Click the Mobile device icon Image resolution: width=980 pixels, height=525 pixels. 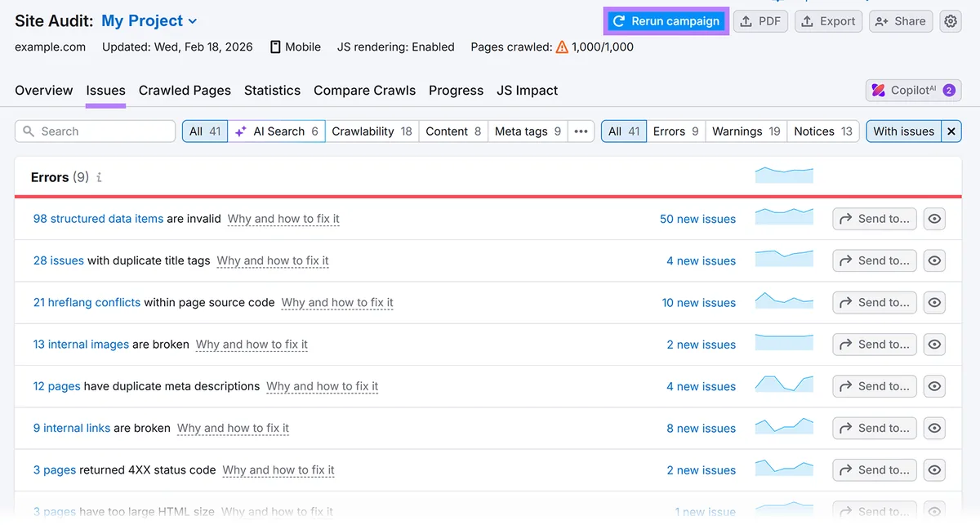pyautogui.click(x=275, y=47)
